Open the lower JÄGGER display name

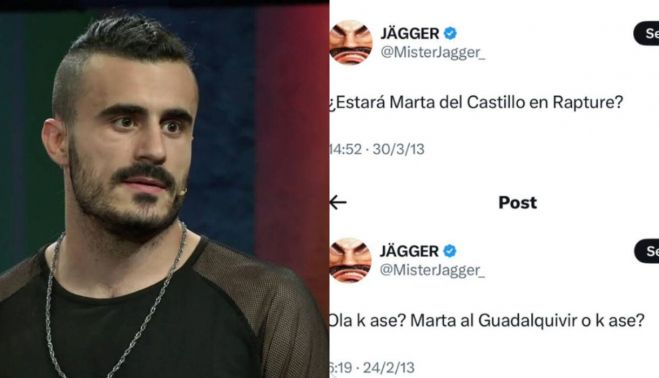(409, 251)
